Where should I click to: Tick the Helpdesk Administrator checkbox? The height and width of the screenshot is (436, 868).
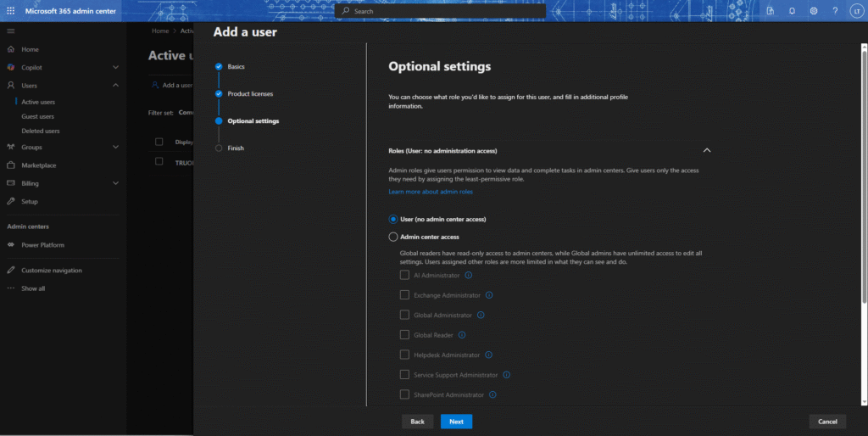(404, 355)
